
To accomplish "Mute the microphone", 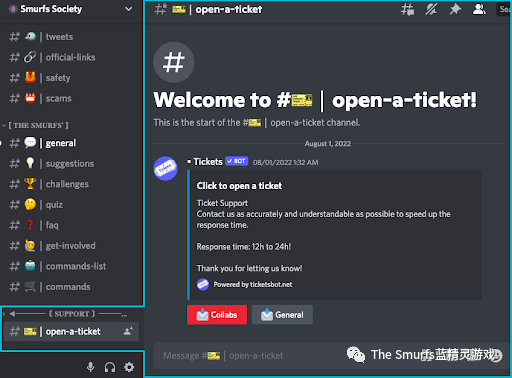I will [x=90, y=367].
